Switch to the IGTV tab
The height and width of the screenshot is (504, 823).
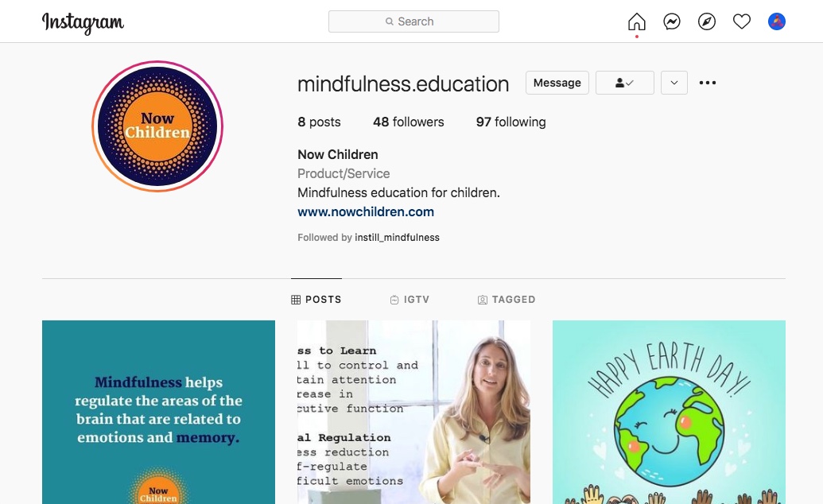tap(410, 299)
